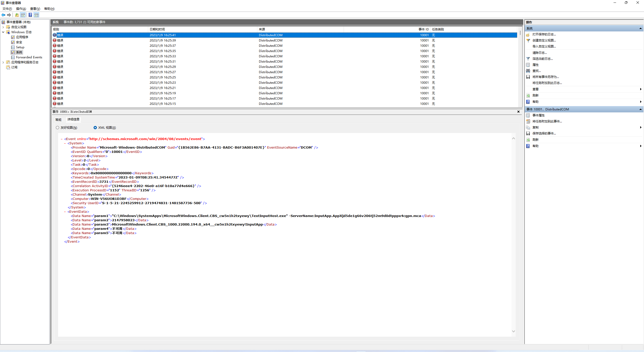Image resolution: width=644 pixels, height=352 pixels.
Task: Select the 友好视图 radio button
Action: (57, 128)
